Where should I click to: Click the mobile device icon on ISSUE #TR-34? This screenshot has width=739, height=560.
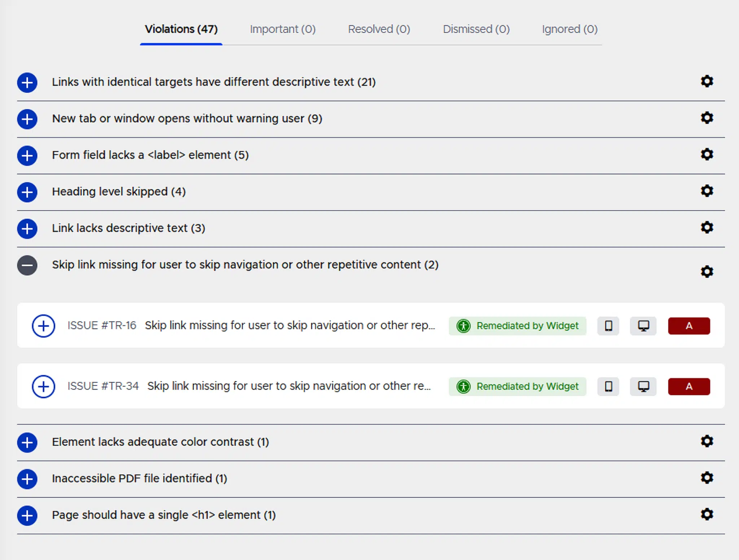(x=608, y=386)
